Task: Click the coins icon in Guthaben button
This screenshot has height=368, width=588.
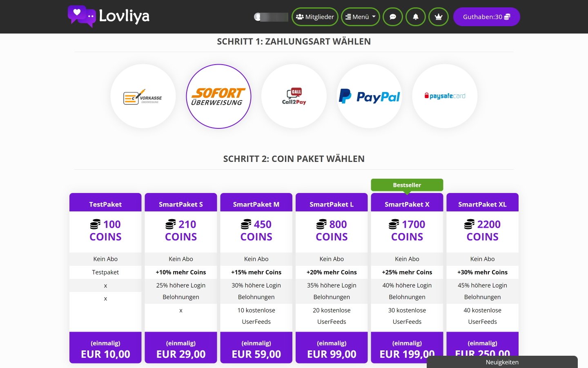Action: pos(507,17)
